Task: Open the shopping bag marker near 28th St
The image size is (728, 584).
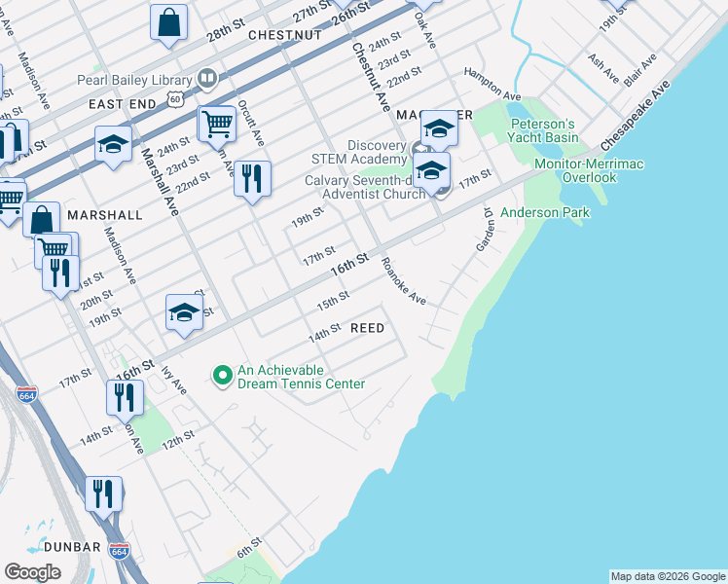Action: (168, 23)
